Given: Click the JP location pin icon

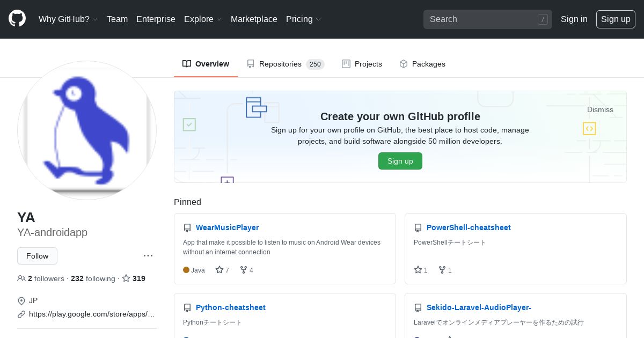Looking at the screenshot, I should click(21, 300).
